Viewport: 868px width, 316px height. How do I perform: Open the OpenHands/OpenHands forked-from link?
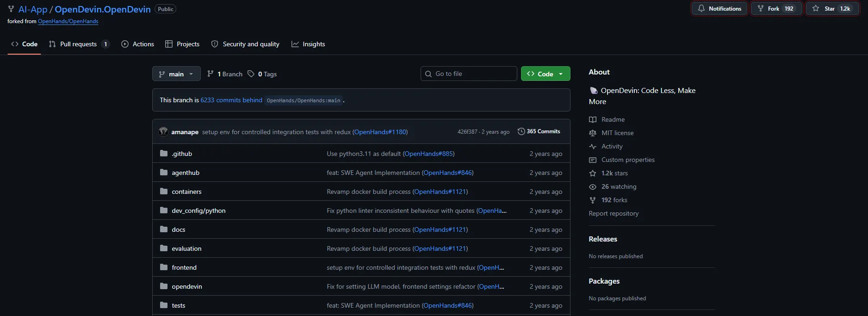pyautogui.click(x=68, y=21)
